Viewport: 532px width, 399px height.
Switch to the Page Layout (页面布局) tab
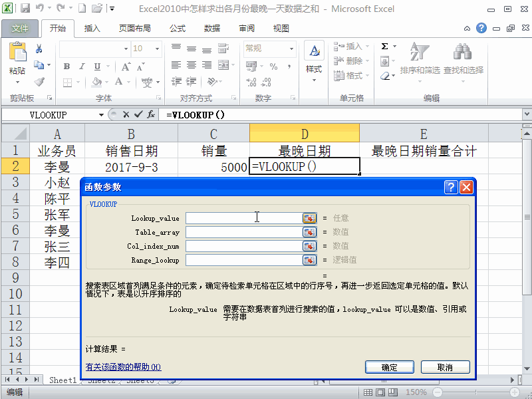click(x=135, y=29)
